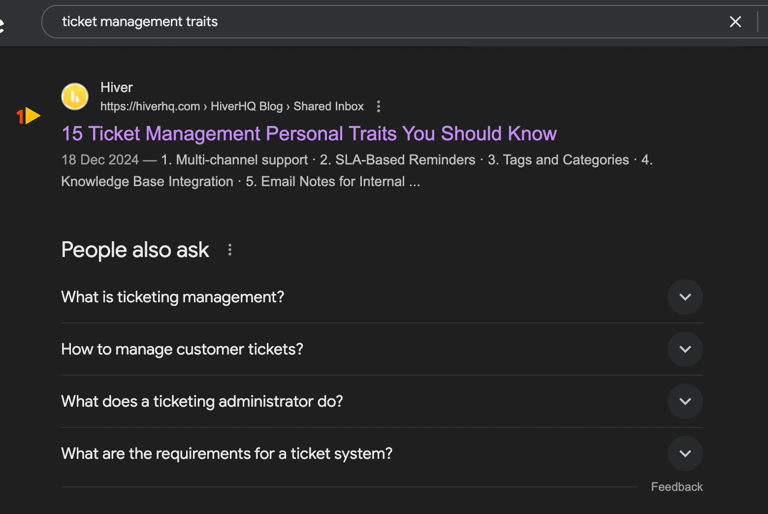Click the 'People also ask' heading
768x514 pixels.
135,250
